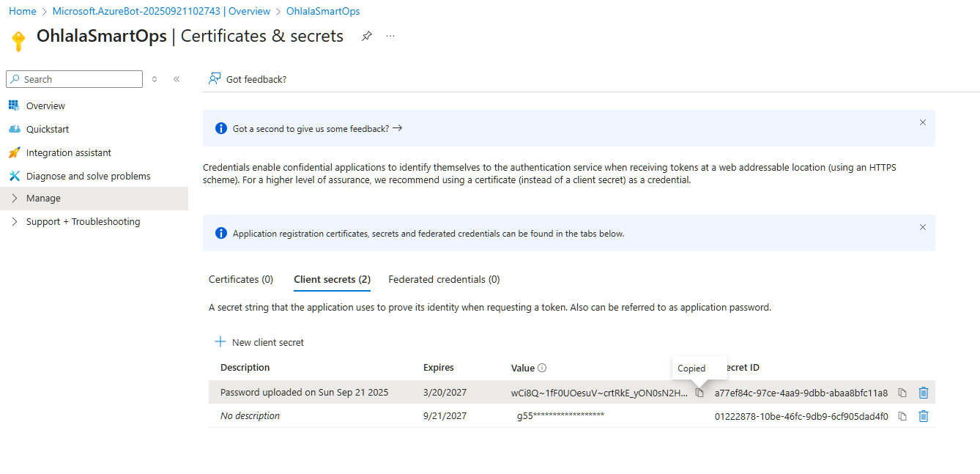Viewport: 980px width, 474px height.
Task: Collapse the left sidebar menu
Action: [x=177, y=79]
